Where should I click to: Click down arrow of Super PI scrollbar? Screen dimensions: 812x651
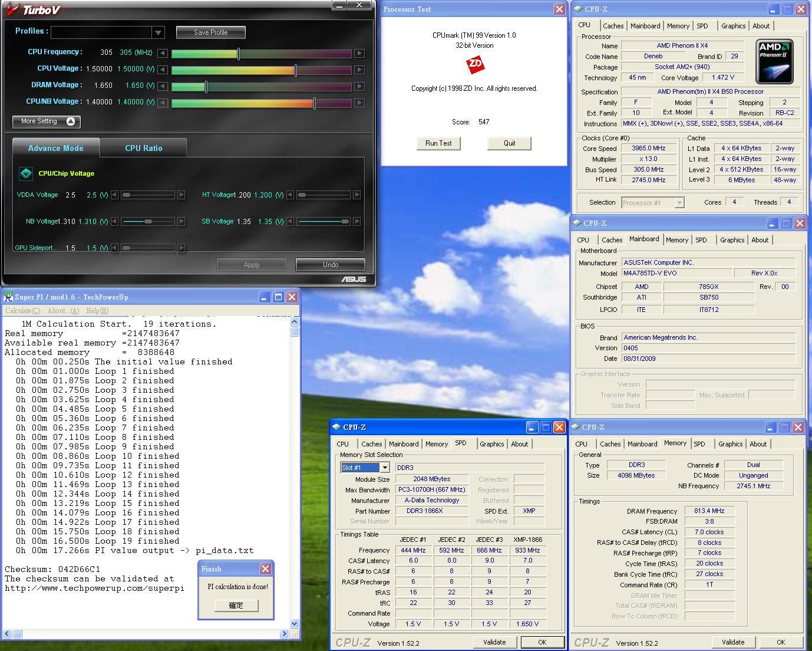point(294,623)
